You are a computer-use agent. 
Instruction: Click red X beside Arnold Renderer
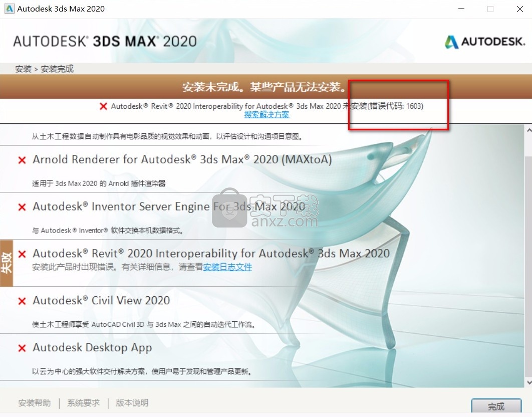pos(22,160)
